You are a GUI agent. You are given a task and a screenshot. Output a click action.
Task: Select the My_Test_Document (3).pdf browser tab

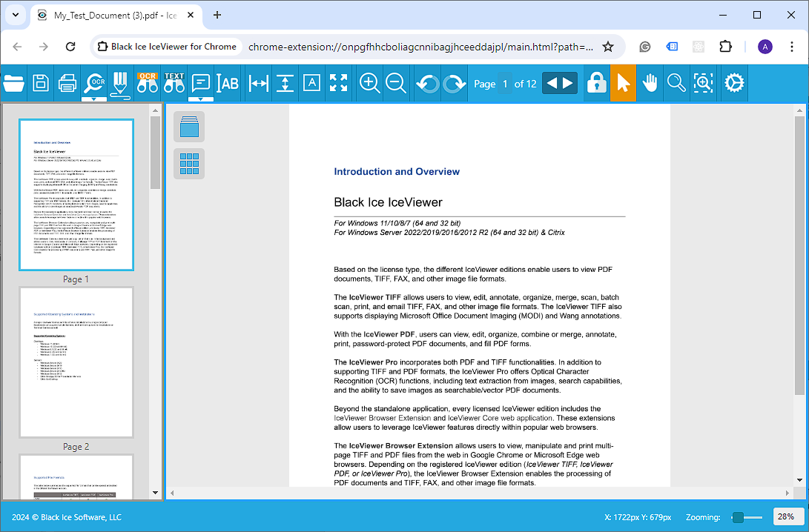coord(114,16)
